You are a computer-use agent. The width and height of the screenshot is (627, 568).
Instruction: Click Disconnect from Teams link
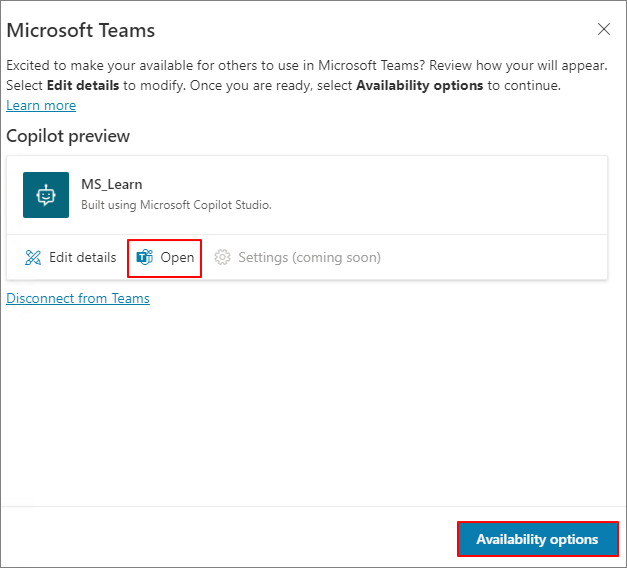click(78, 298)
